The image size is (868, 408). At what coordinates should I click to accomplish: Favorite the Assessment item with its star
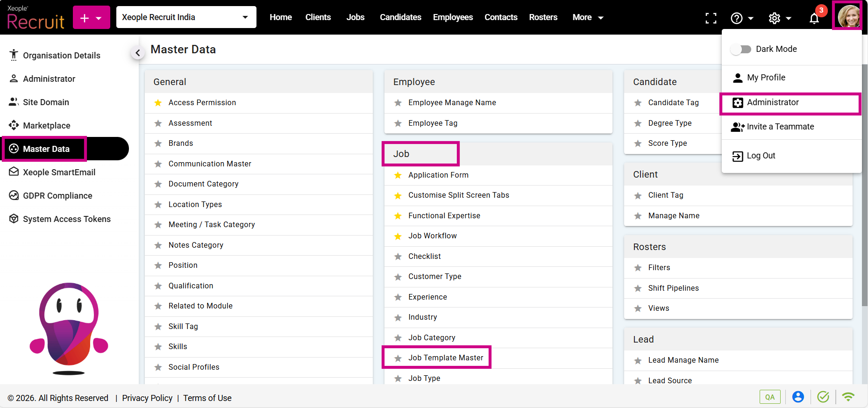(158, 123)
